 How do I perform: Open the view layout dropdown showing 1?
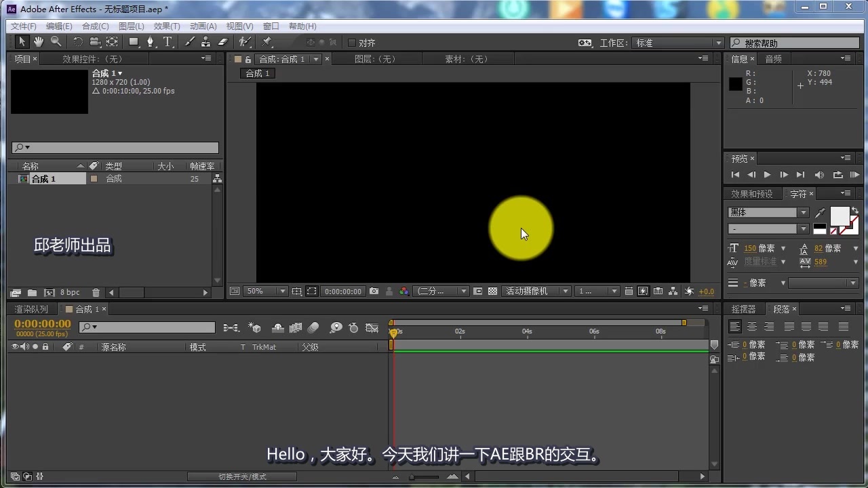[x=597, y=291]
